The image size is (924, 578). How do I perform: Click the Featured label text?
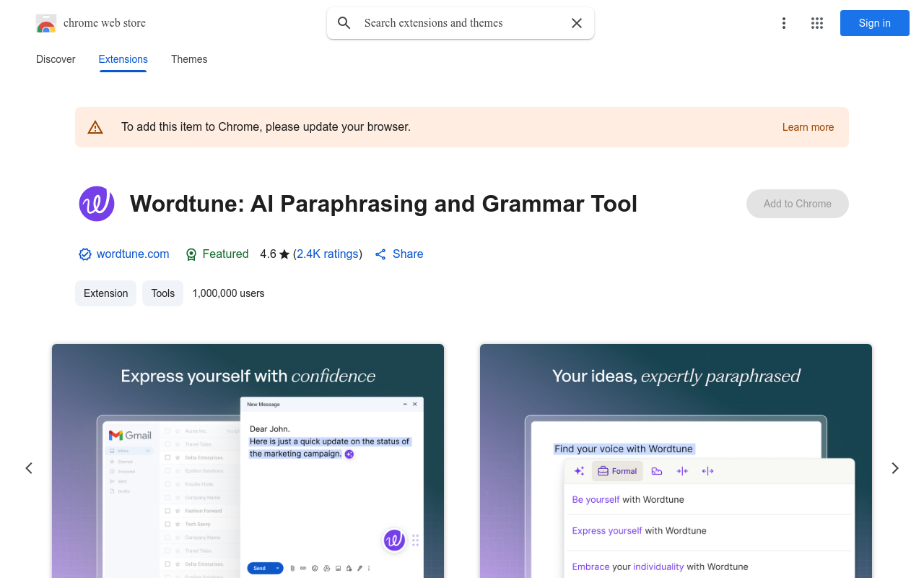coord(225,254)
